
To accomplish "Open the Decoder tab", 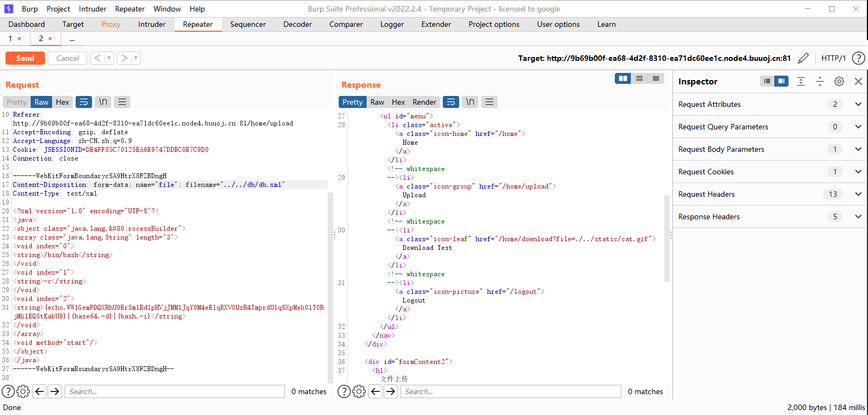I will (298, 24).
